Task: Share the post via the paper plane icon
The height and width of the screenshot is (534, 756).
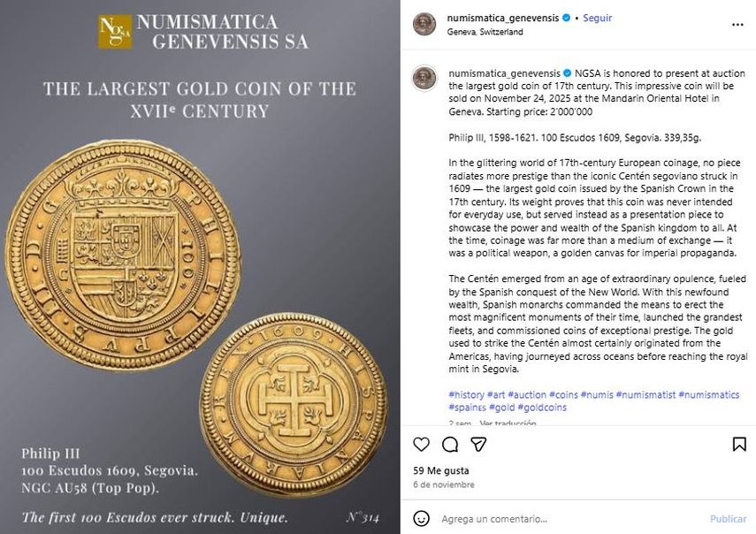Action: [477, 444]
